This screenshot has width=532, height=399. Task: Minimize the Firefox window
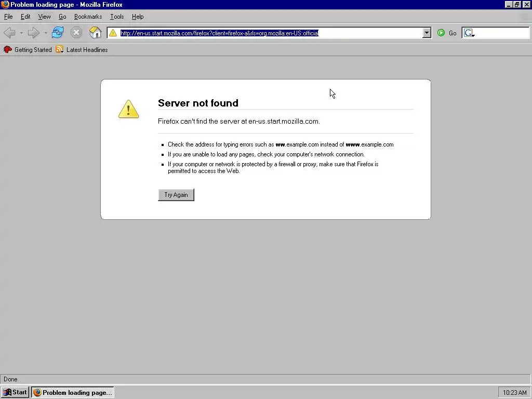tap(508, 4)
